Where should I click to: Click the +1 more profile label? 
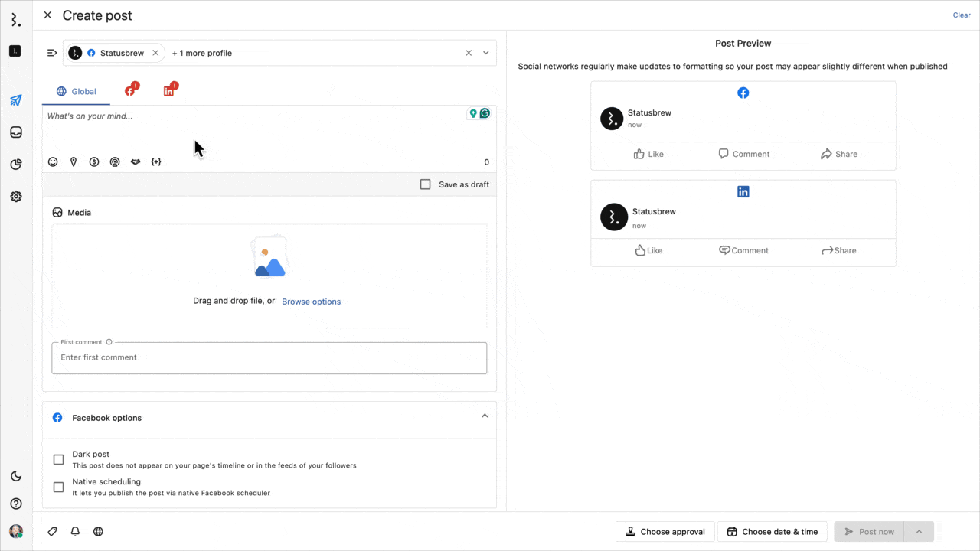(x=201, y=53)
